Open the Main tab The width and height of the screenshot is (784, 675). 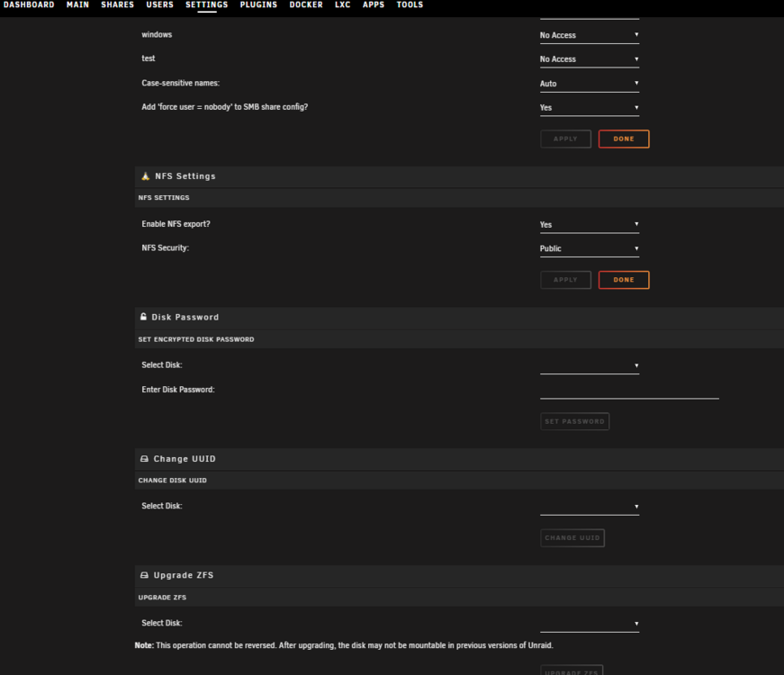tap(77, 5)
